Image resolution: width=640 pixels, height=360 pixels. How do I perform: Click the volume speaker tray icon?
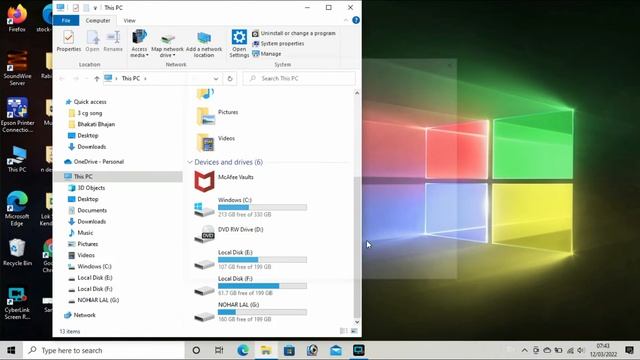point(581,350)
